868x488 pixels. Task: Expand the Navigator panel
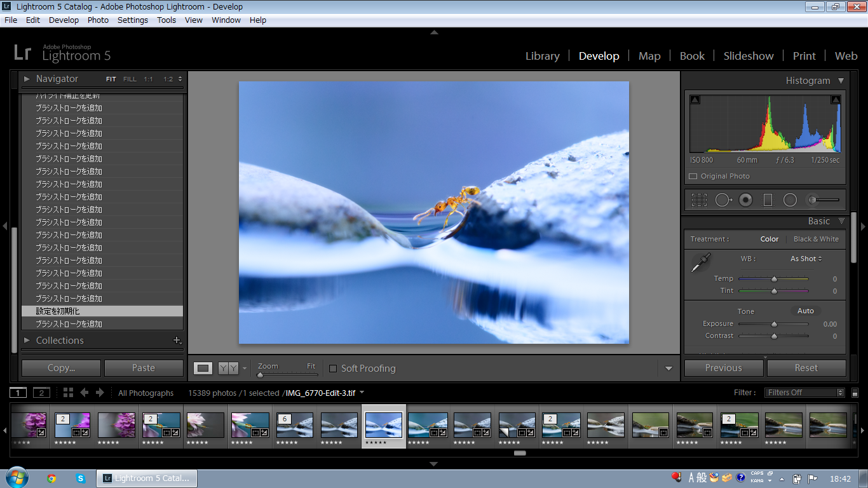coord(27,79)
